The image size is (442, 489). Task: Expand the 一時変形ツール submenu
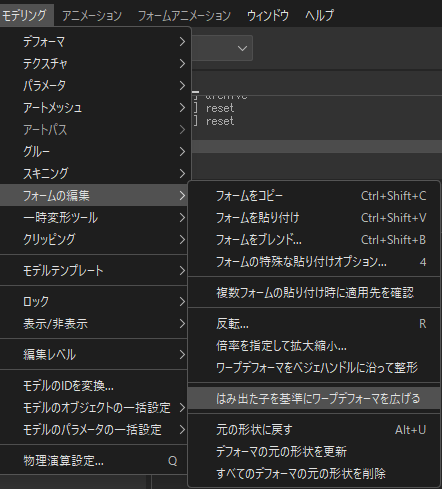95,218
